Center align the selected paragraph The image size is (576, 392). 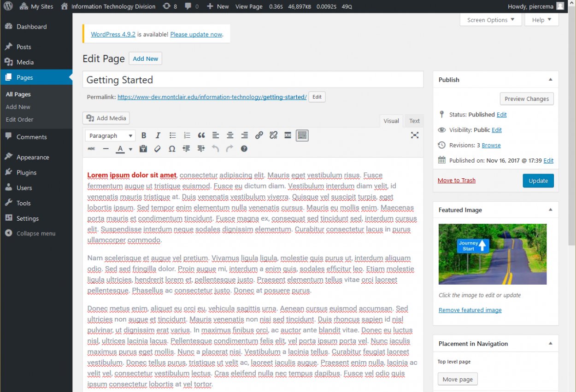pyautogui.click(x=229, y=135)
